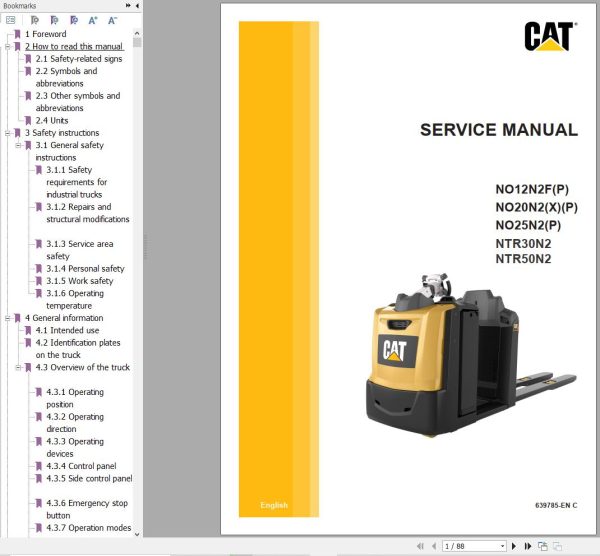This screenshot has width=600, height=556.
Task: Click bookmark icon beside 3.1.3 Service area safety
Action: click(39, 244)
